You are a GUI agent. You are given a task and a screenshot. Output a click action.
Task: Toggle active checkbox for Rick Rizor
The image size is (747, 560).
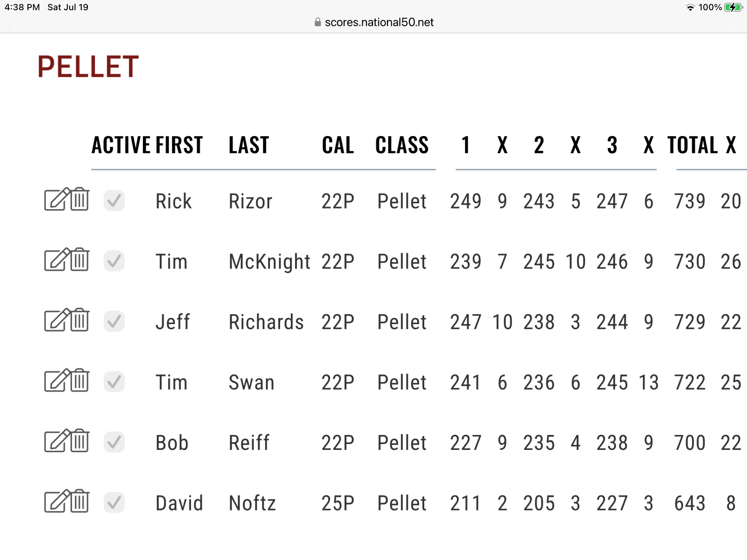[114, 201]
